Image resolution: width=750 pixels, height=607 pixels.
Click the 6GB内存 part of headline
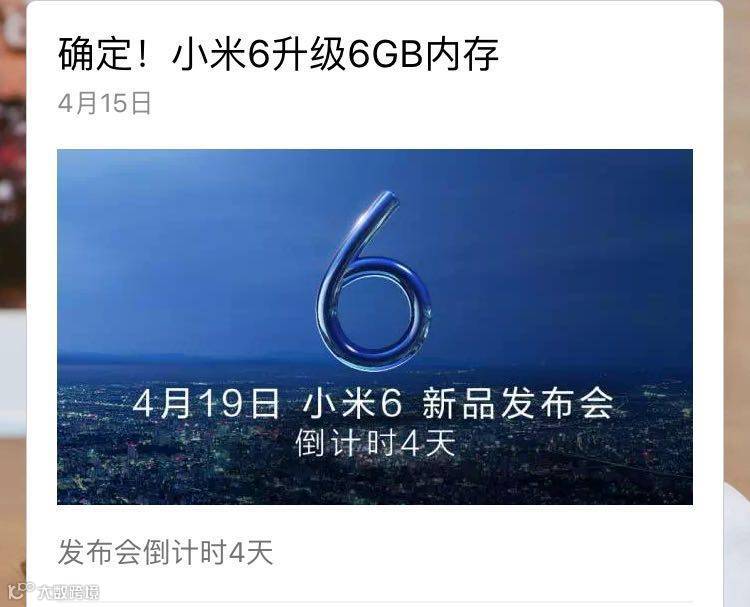[x=423, y=54]
